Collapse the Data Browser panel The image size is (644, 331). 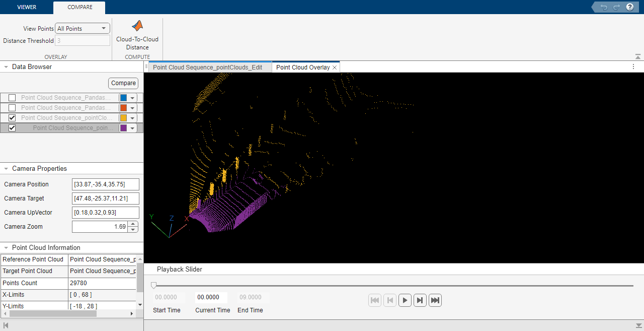point(6,67)
